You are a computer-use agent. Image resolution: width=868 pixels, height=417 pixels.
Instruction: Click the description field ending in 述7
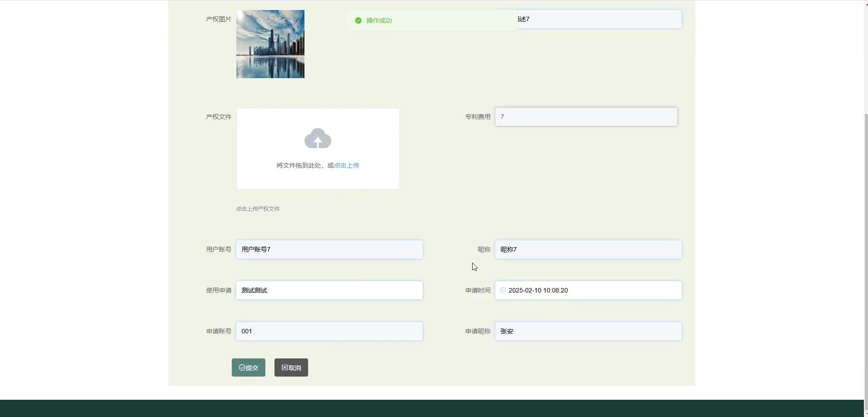(x=600, y=19)
